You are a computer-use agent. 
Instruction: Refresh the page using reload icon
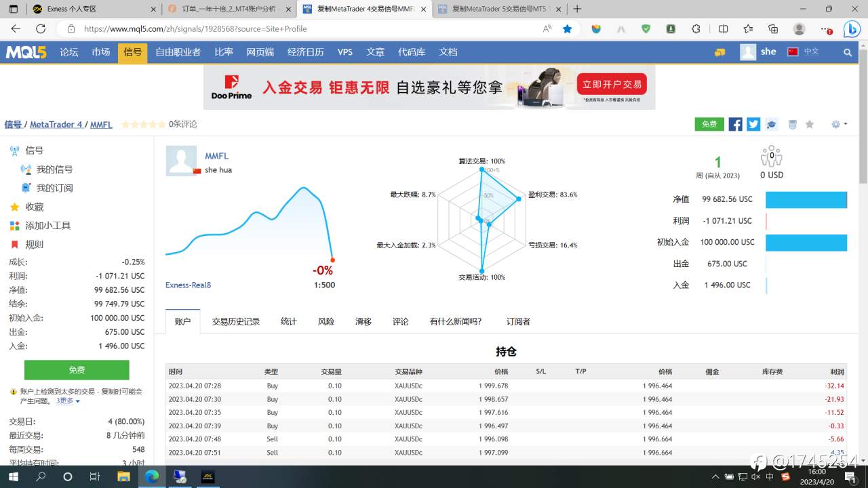point(41,28)
